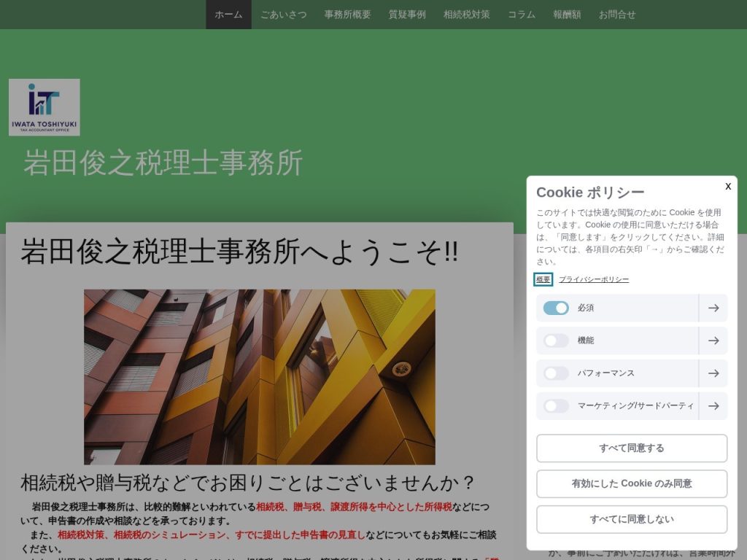Toggle the 必須 cookie switch
Image resolution: width=747 pixels, height=560 pixels.
(x=556, y=308)
